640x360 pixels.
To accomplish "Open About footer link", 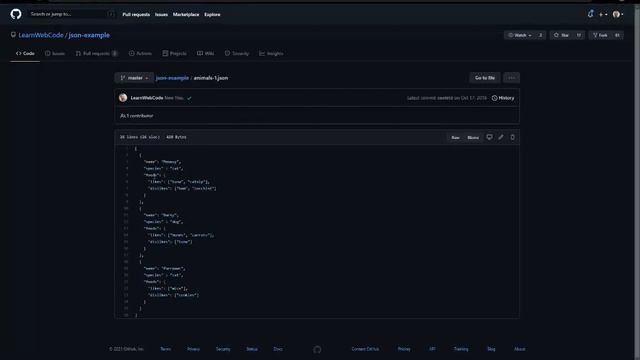I will pyautogui.click(x=520, y=349).
